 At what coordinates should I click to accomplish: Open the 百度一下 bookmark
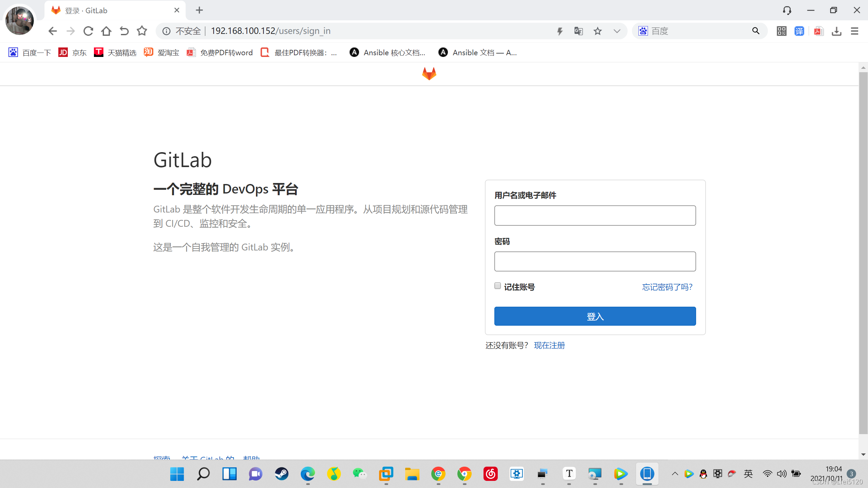click(29, 53)
